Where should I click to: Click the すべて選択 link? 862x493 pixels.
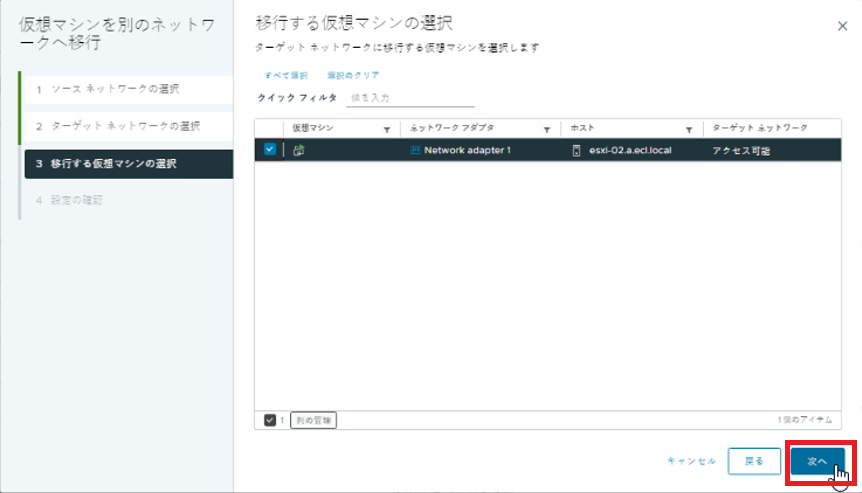pos(286,76)
